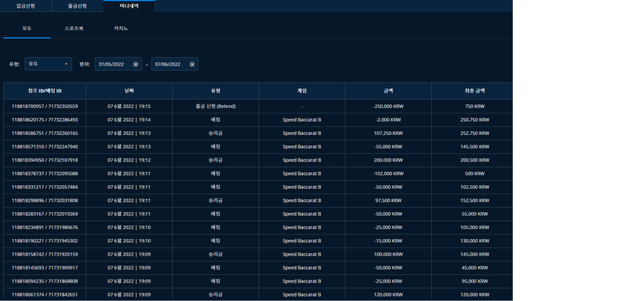Select the 모두 sub-tab
Image resolution: width=644 pixels, height=301 pixels.
click(x=27, y=29)
